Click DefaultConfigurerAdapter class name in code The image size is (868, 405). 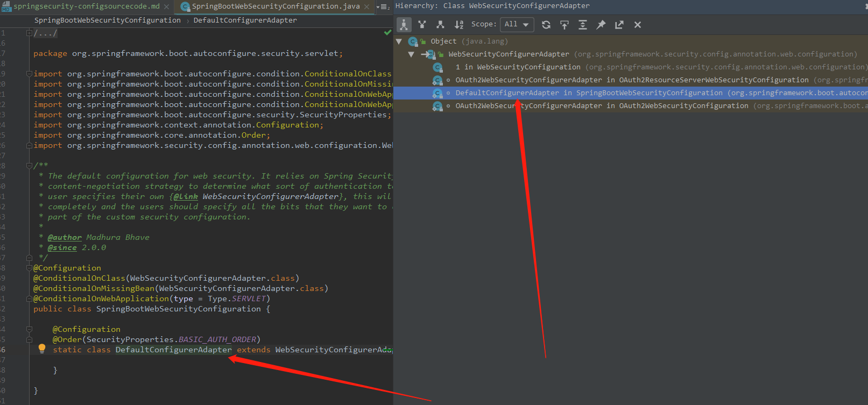[x=174, y=350]
